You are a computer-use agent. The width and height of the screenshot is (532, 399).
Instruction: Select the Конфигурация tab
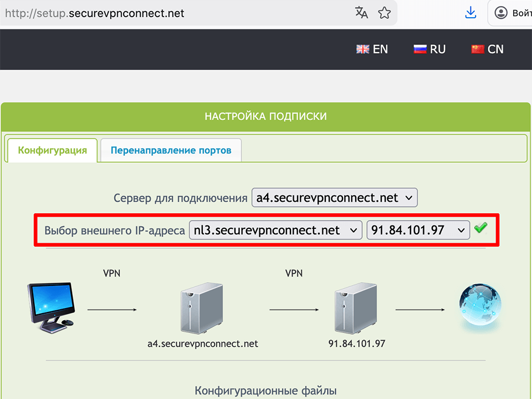[x=51, y=150]
